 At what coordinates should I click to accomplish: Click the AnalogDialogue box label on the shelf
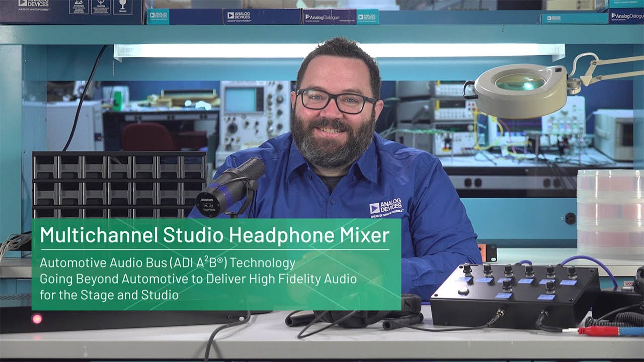coord(330,17)
